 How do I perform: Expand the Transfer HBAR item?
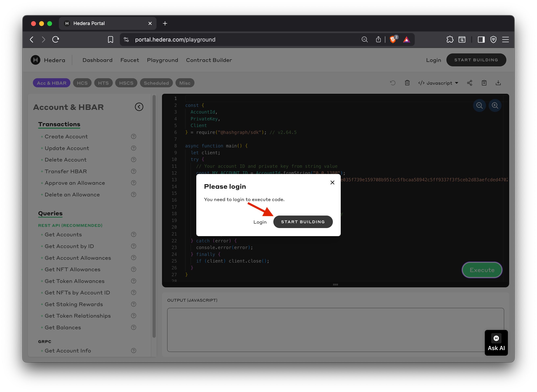(x=66, y=171)
